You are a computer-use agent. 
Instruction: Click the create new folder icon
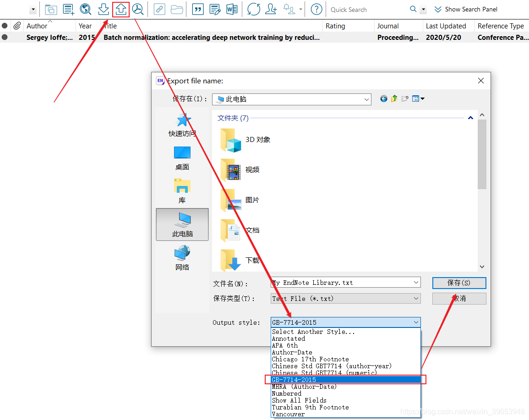405,99
